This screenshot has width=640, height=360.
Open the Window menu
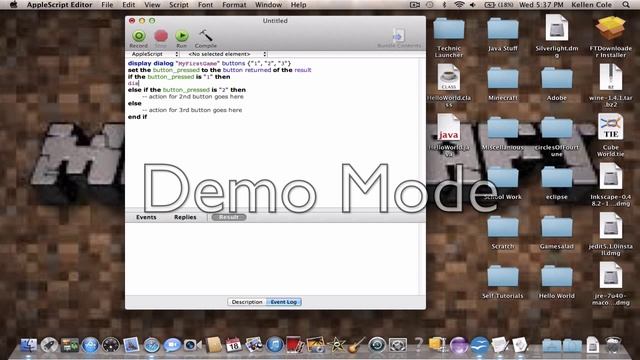pyautogui.click(x=268, y=5)
